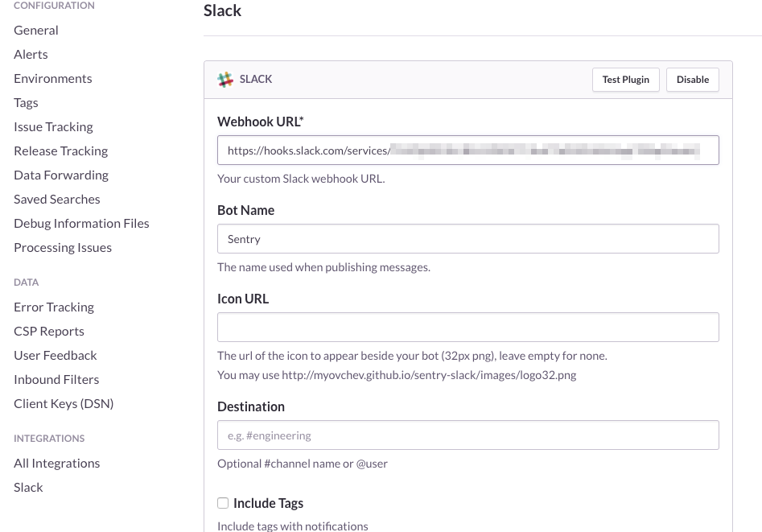The image size is (762, 532).
Task: Click the Bot Name input field
Action: [x=467, y=239]
